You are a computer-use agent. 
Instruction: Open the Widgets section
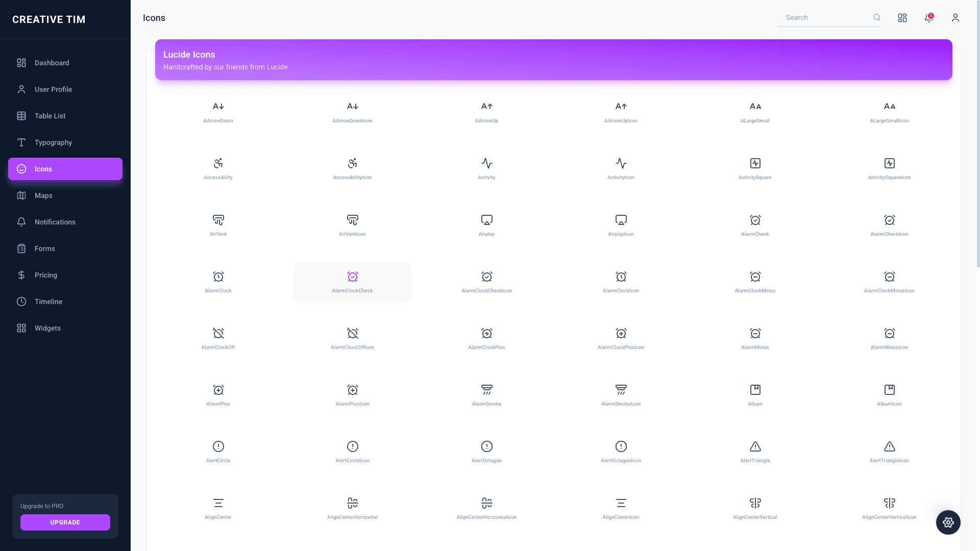tap(47, 328)
